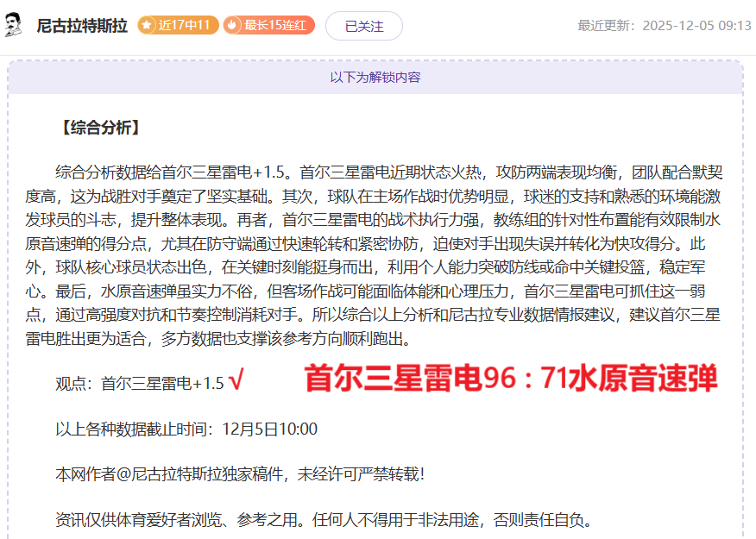Open the 尼古拉特斯拉 author name link
756x539 pixels.
pos(83,26)
